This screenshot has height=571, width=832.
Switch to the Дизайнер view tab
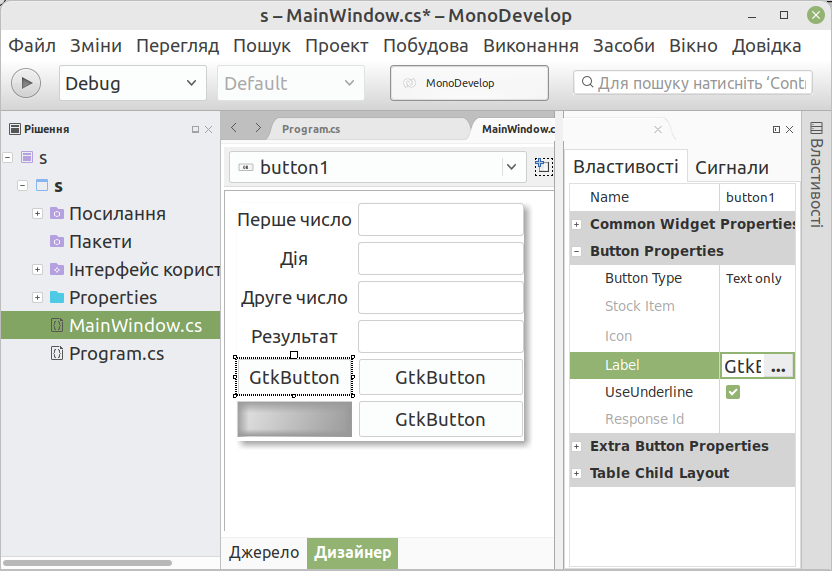click(x=353, y=552)
